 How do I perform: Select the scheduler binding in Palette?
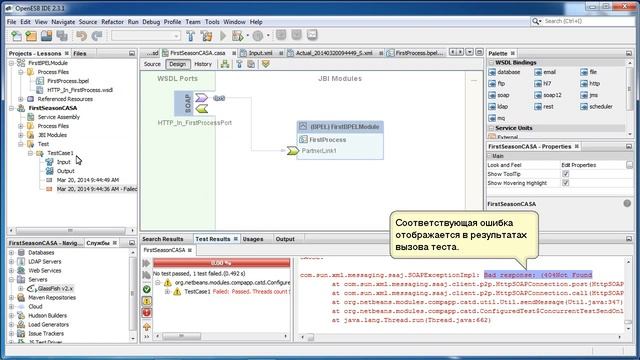tap(596, 107)
